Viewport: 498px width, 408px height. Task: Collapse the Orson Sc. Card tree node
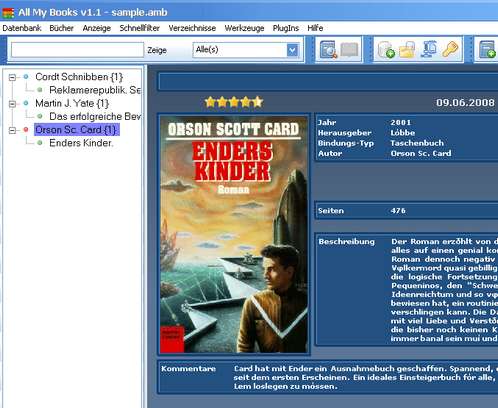[12, 130]
